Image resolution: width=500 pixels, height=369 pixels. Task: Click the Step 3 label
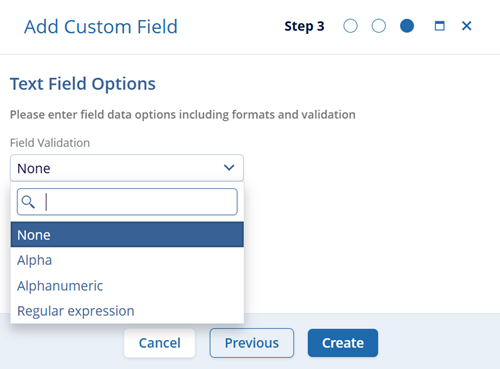304,26
